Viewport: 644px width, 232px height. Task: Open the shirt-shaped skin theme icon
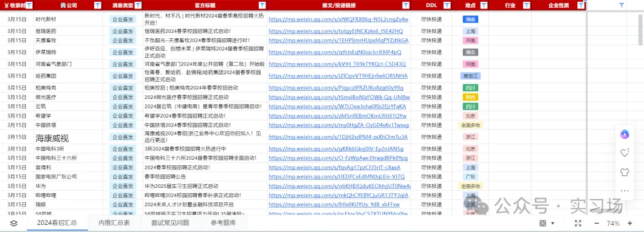click(x=625, y=172)
